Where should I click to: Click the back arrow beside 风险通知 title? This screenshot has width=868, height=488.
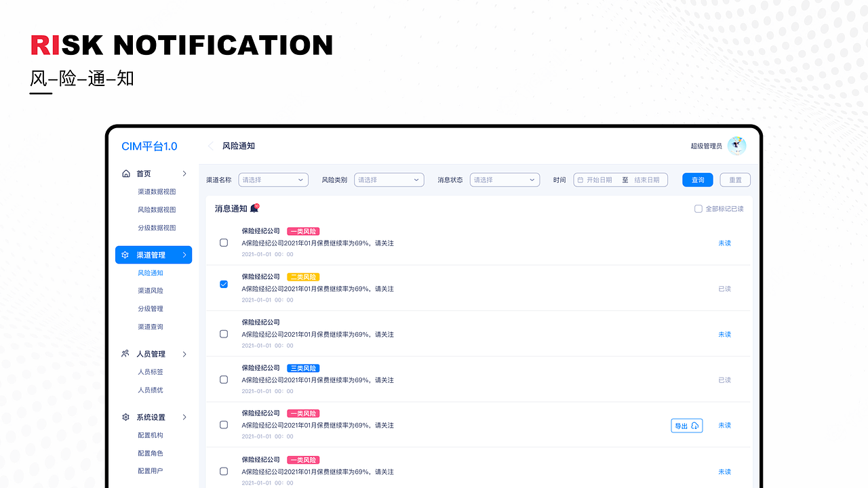pos(210,146)
